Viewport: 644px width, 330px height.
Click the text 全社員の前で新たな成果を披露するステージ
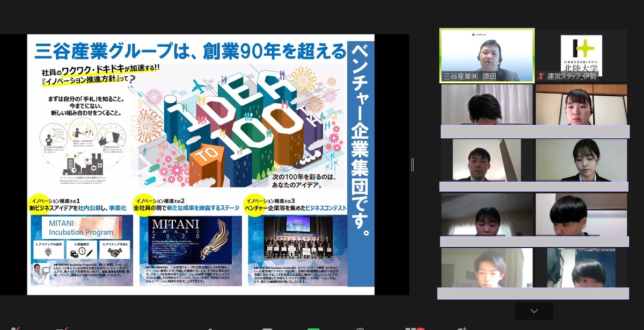(x=187, y=207)
